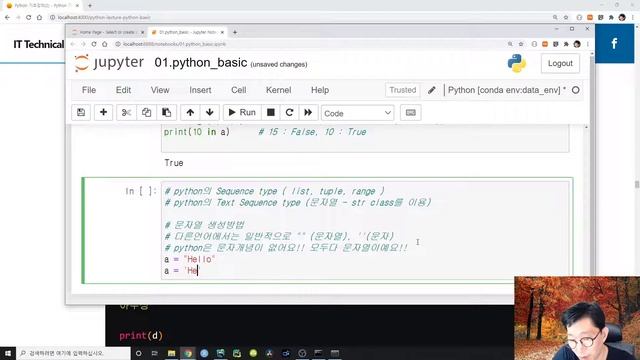Viewport: 640px width, 360px height.
Task: Open the File menu
Action: (89, 90)
